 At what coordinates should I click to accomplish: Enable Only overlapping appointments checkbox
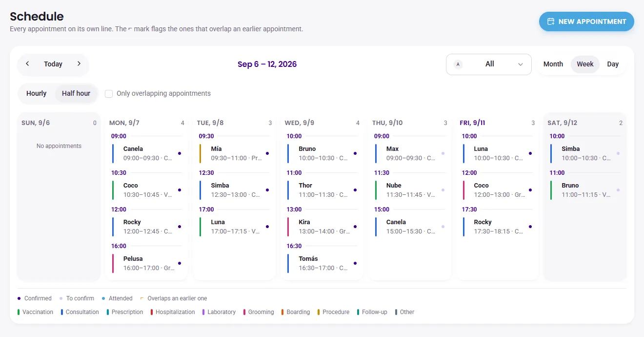[109, 93]
